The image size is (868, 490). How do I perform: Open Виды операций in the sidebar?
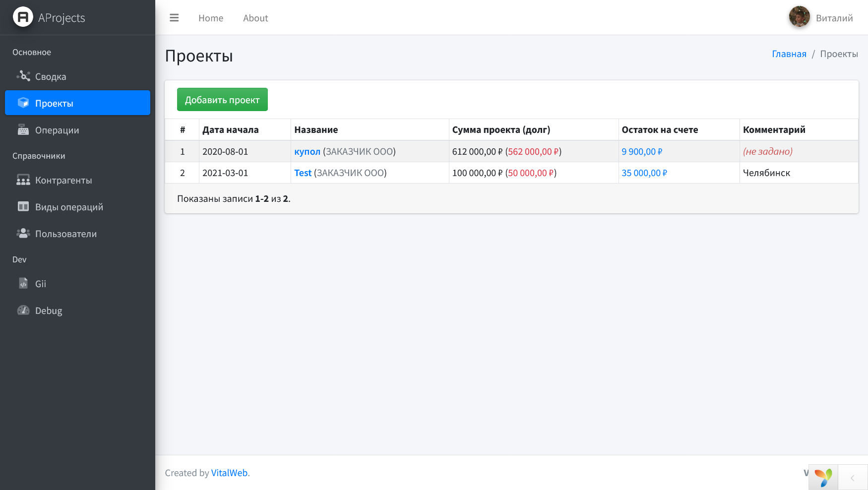77,207
